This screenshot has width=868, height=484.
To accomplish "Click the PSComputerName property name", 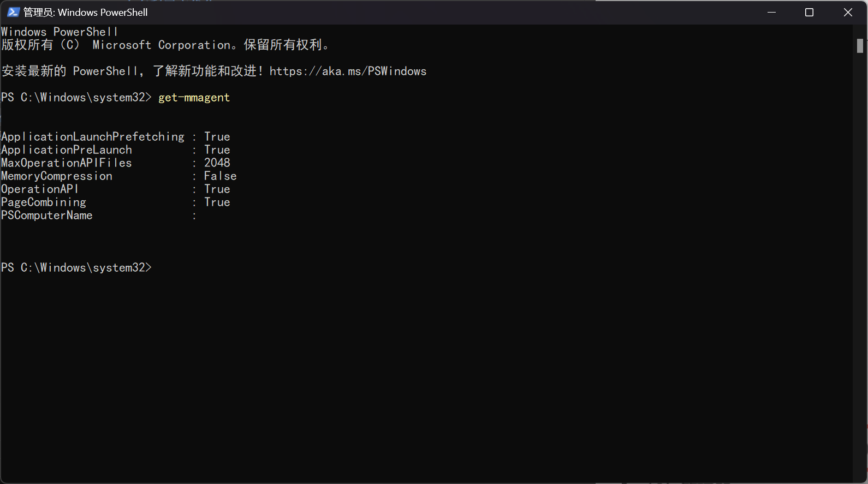I will 47,216.
